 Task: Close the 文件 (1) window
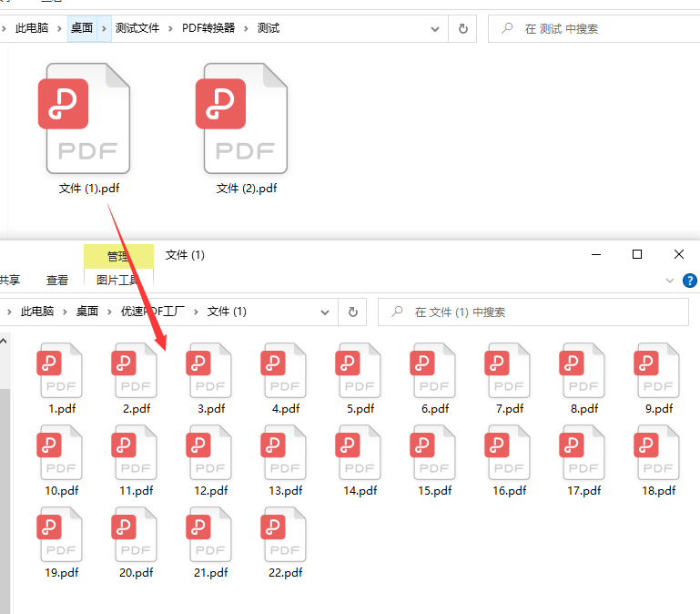point(678,255)
